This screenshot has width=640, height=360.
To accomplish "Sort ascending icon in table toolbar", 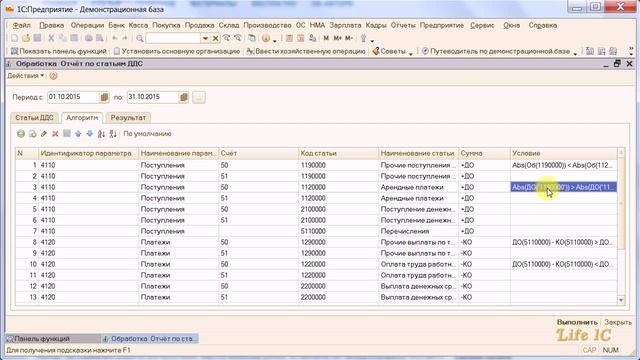I will point(101,134).
